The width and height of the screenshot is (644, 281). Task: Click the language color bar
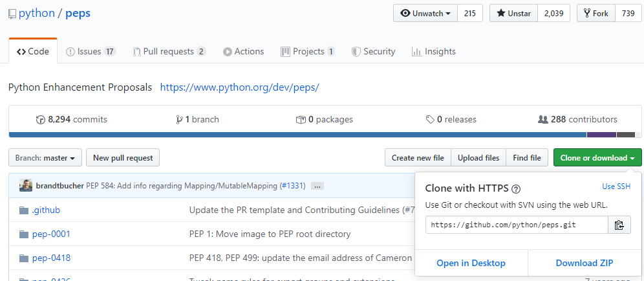coord(297,135)
